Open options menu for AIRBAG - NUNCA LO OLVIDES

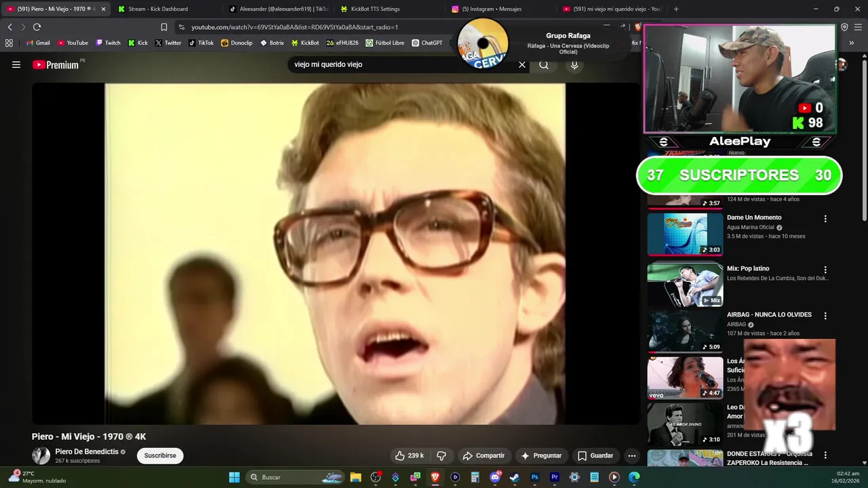(825, 316)
